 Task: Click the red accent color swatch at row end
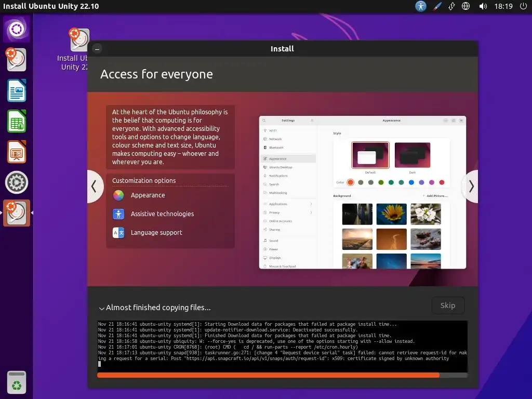point(442,182)
